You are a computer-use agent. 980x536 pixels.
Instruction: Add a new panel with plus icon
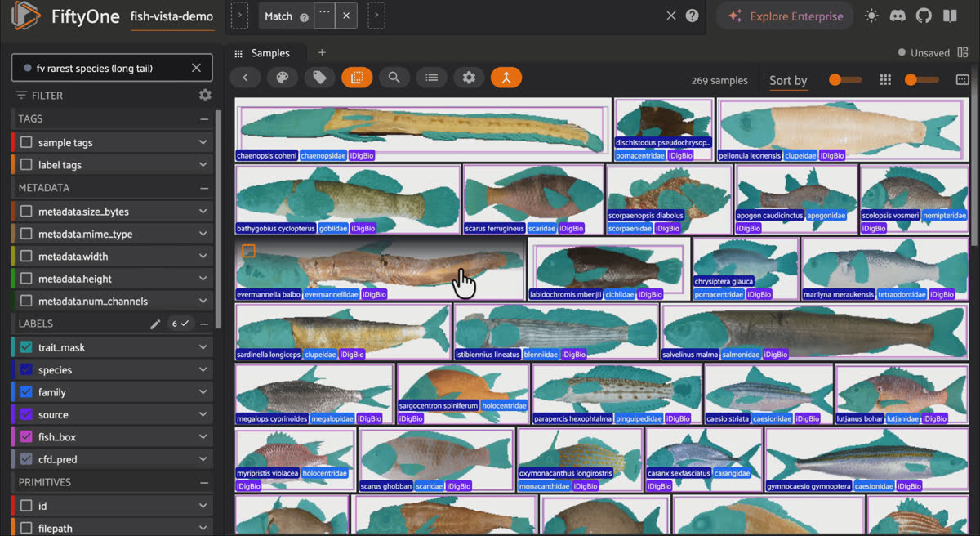322,52
